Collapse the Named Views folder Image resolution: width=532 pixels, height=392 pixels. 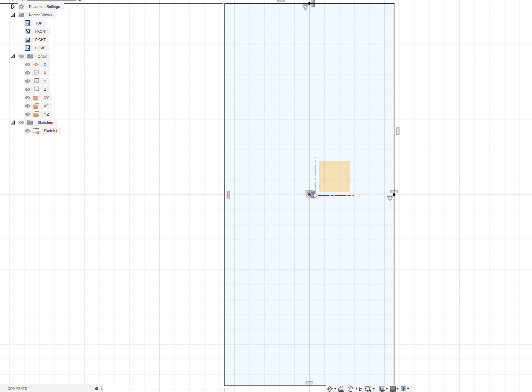(13, 15)
